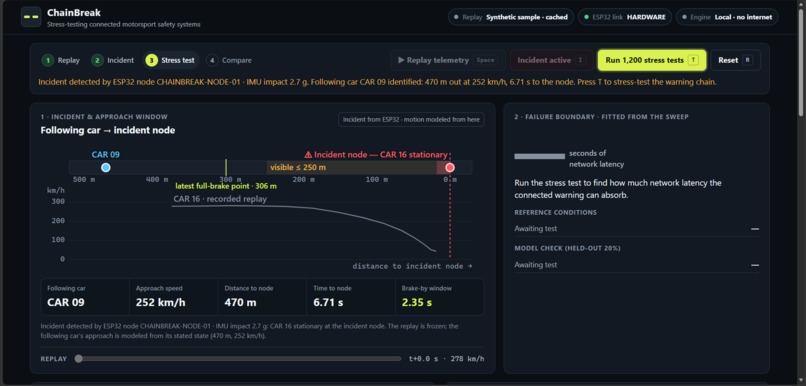Click the latest full-brake point marker line
The width and height of the screenshot is (806, 386).
[226, 168]
